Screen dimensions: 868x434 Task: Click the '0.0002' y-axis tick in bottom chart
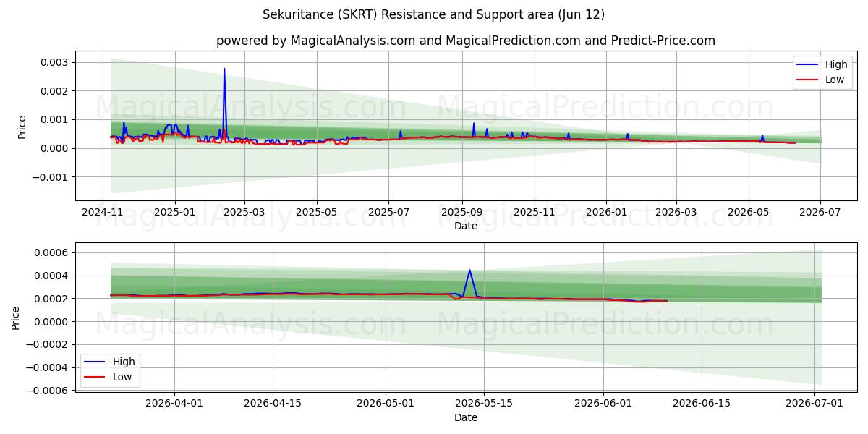point(52,299)
